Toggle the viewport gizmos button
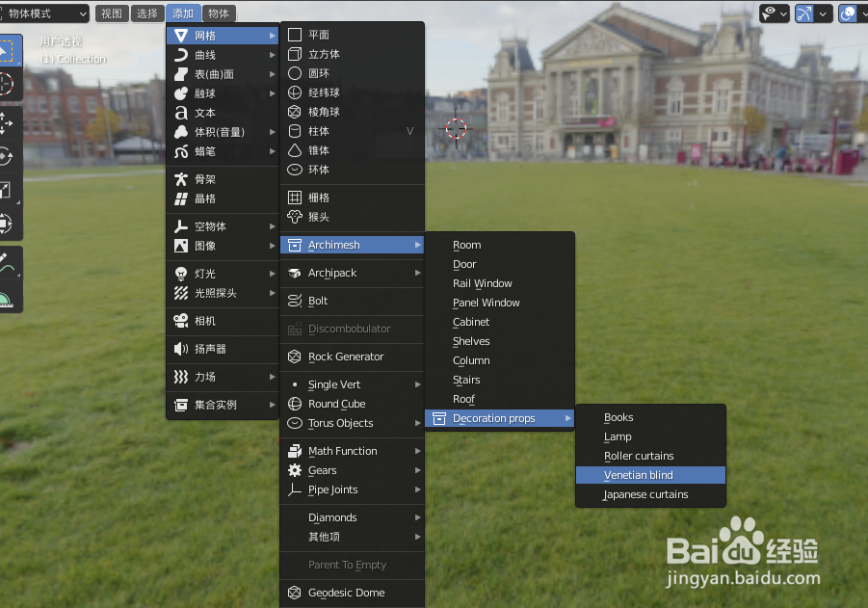 pos(804,13)
